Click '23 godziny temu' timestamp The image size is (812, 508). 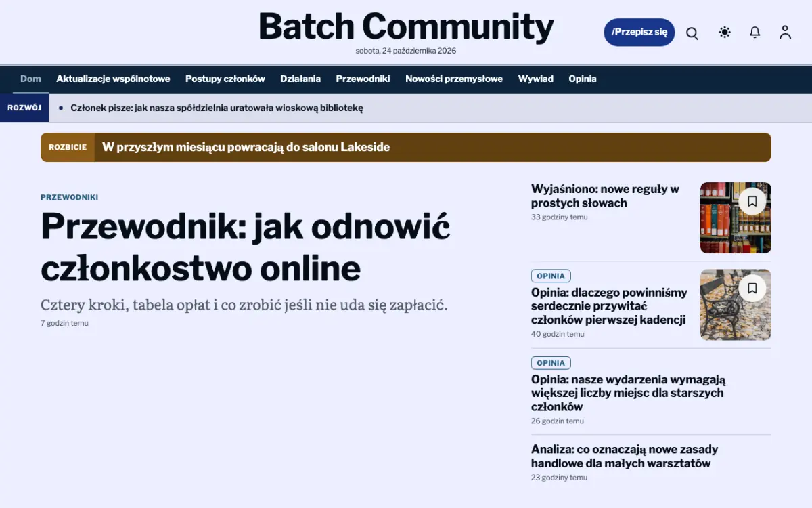pyautogui.click(x=560, y=478)
